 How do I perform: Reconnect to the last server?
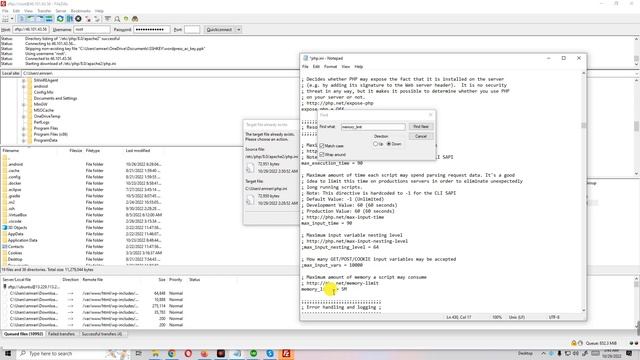[x=97, y=19]
